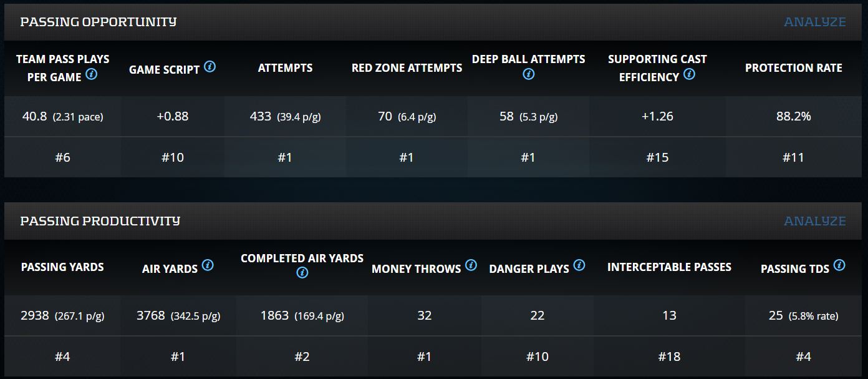868x379 pixels.
Task: Click the Passing Yards column header
Action: pos(62,267)
